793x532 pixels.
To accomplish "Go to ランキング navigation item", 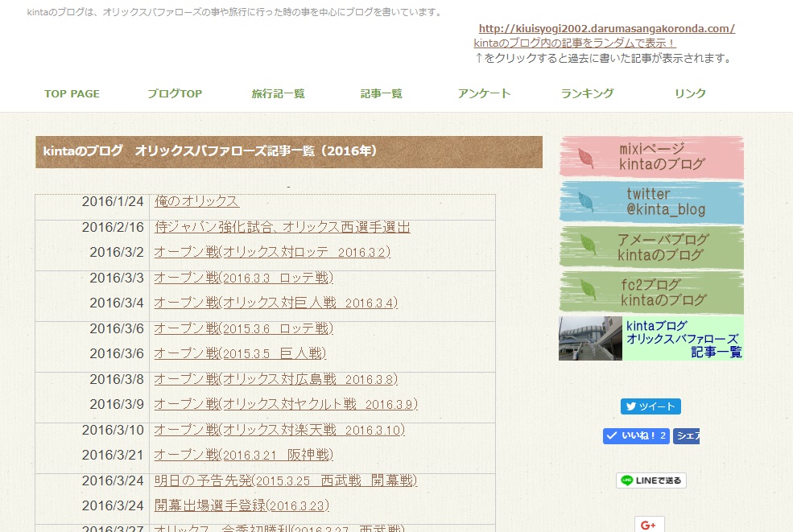I will tap(587, 93).
